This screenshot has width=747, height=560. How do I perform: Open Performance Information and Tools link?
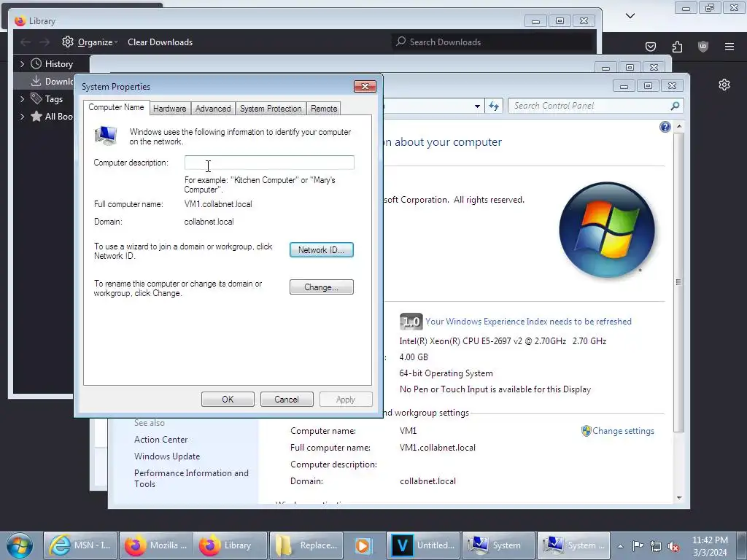[192, 478]
